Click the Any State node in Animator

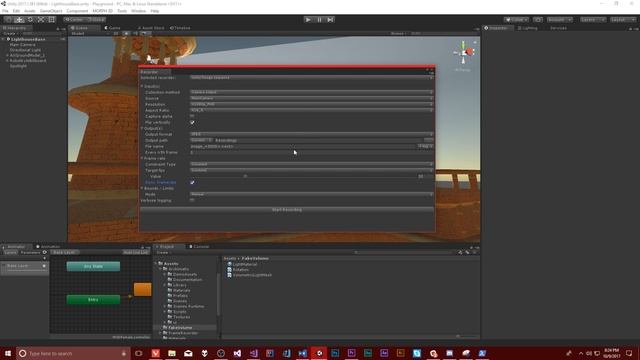coord(93,267)
